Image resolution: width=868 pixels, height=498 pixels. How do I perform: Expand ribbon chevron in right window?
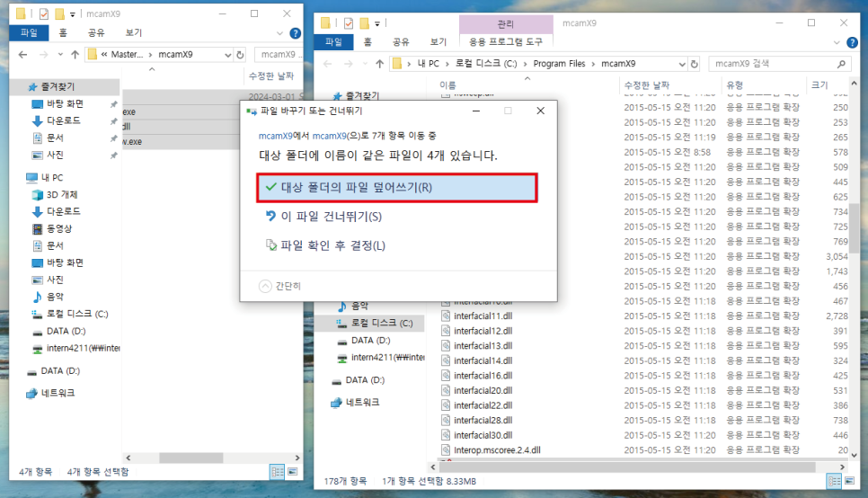pos(837,42)
